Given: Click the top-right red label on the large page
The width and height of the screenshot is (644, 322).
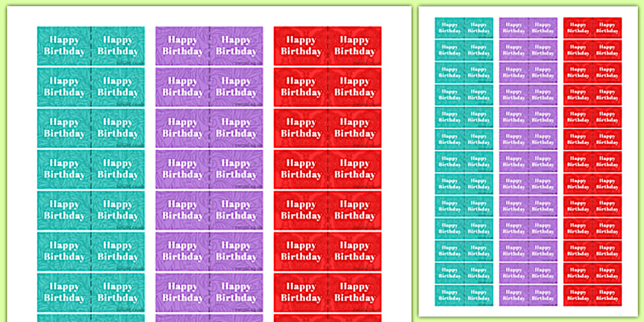Looking at the screenshot, I should click(x=355, y=45).
